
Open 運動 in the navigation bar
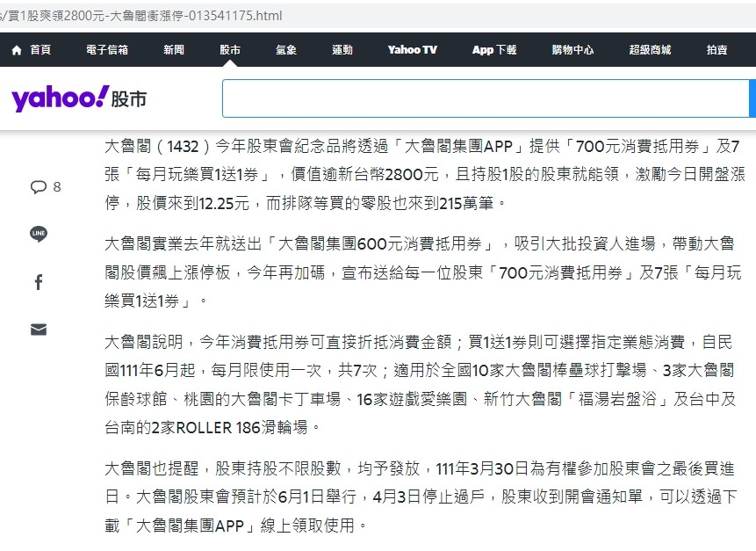coord(342,50)
